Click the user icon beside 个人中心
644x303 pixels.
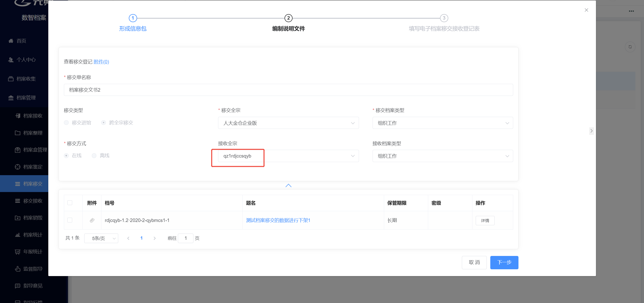tap(11, 60)
